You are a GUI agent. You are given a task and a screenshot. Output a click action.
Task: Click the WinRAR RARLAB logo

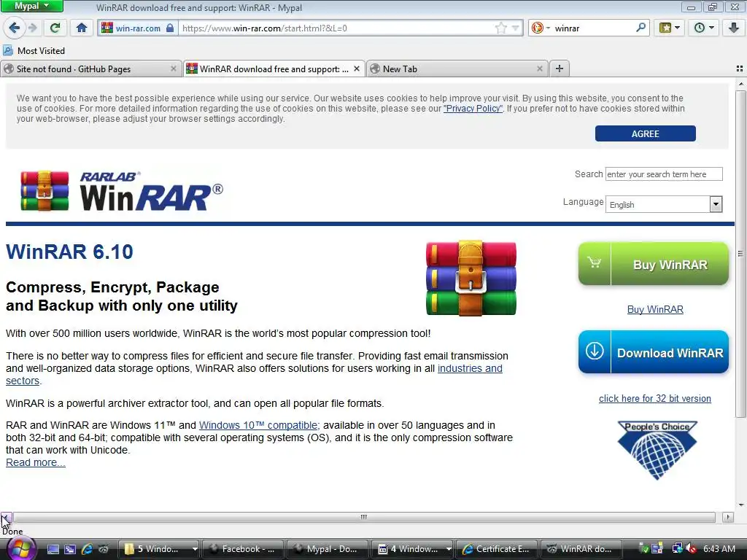(x=122, y=191)
